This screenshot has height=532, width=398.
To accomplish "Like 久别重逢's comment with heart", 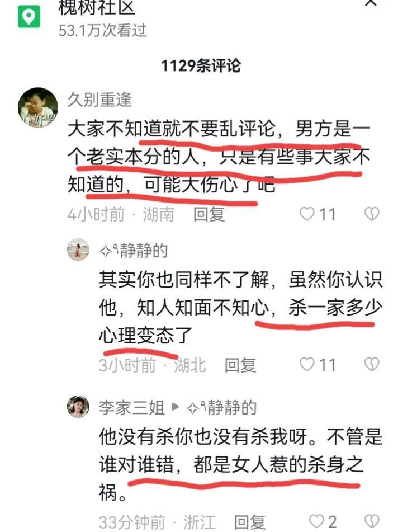I will click(x=307, y=214).
